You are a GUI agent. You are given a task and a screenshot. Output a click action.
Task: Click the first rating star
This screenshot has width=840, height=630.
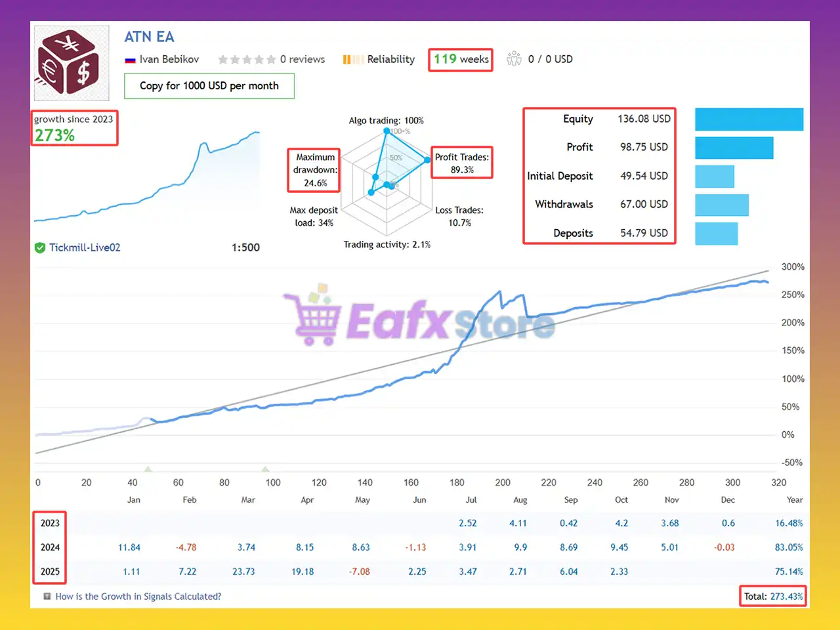pos(223,59)
